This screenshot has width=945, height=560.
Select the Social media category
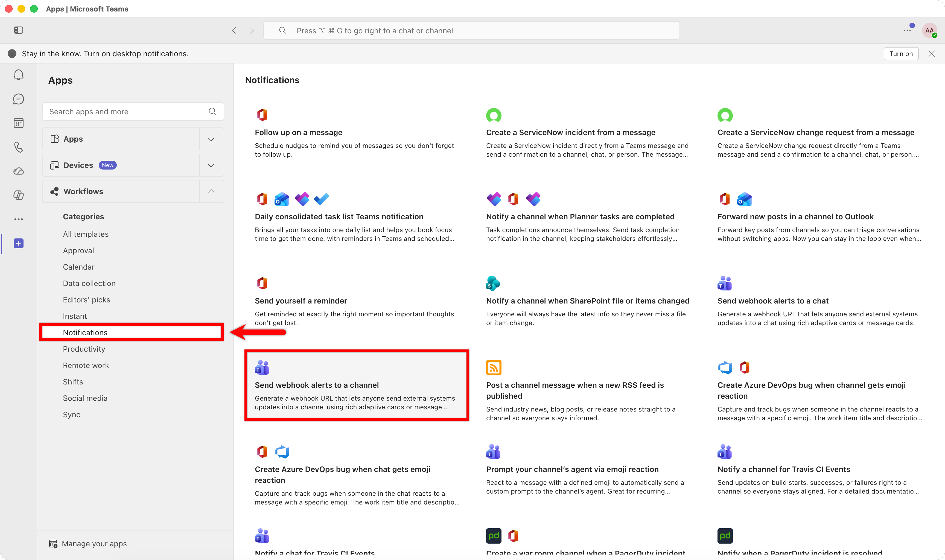85,398
